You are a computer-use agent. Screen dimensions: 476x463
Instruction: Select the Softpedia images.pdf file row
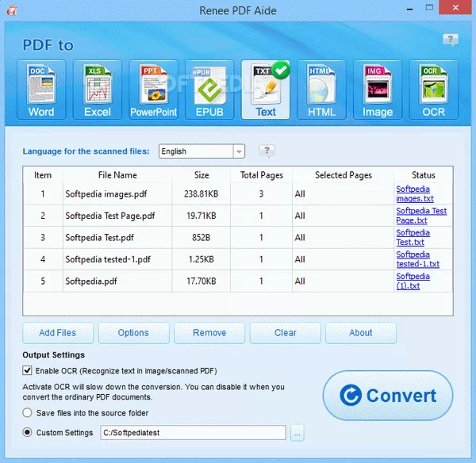(238, 194)
